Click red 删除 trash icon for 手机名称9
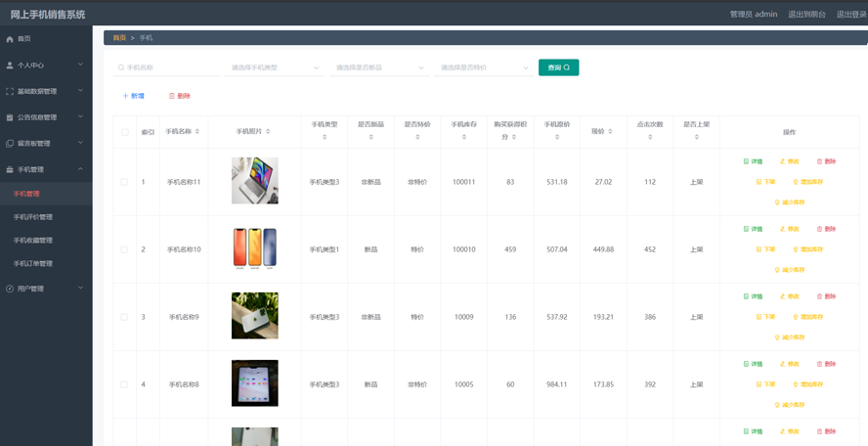The width and height of the screenshot is (868, 446). [820, 296]
